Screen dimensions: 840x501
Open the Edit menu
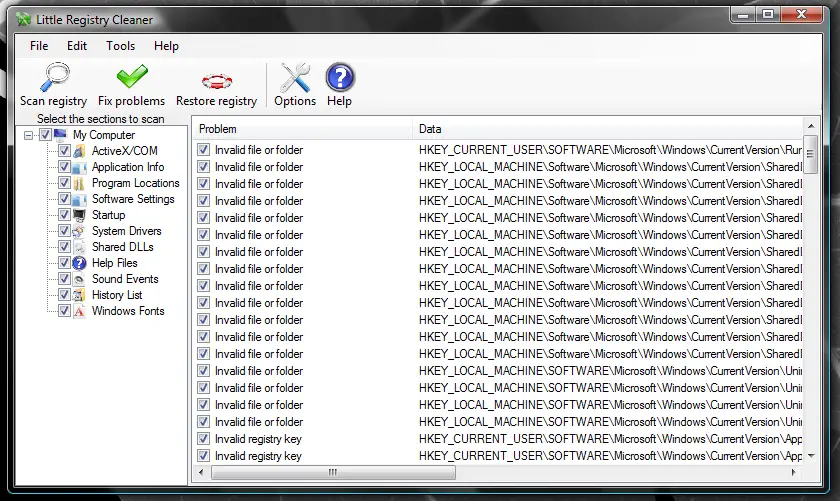coord(77,46)
